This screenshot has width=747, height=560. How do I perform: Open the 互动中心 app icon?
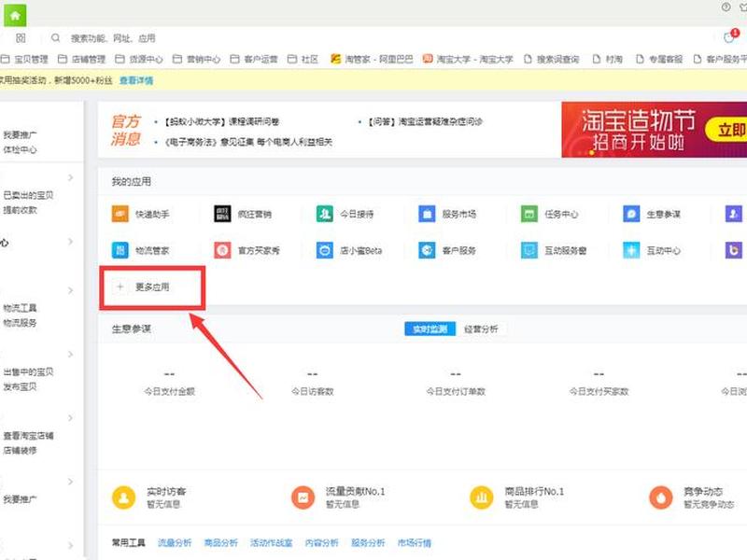point(631,250)
